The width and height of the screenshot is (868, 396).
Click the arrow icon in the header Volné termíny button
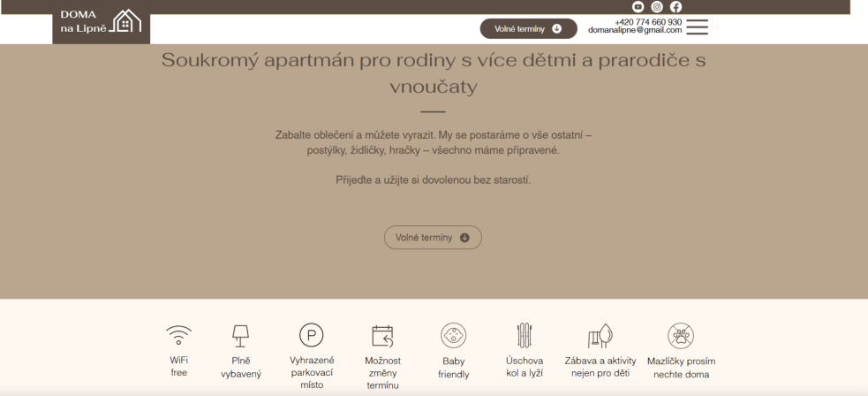click(557, 29)
